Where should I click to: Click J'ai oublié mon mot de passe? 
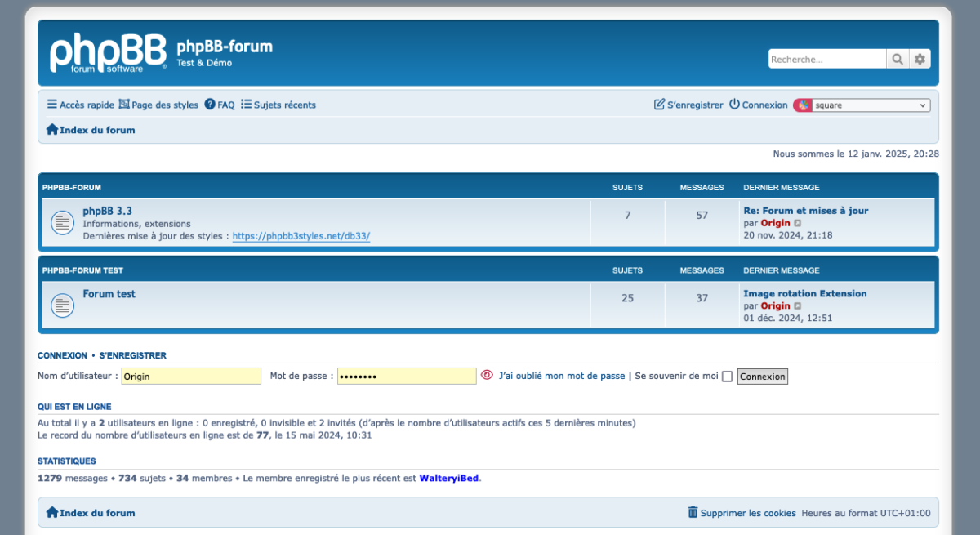562,376
